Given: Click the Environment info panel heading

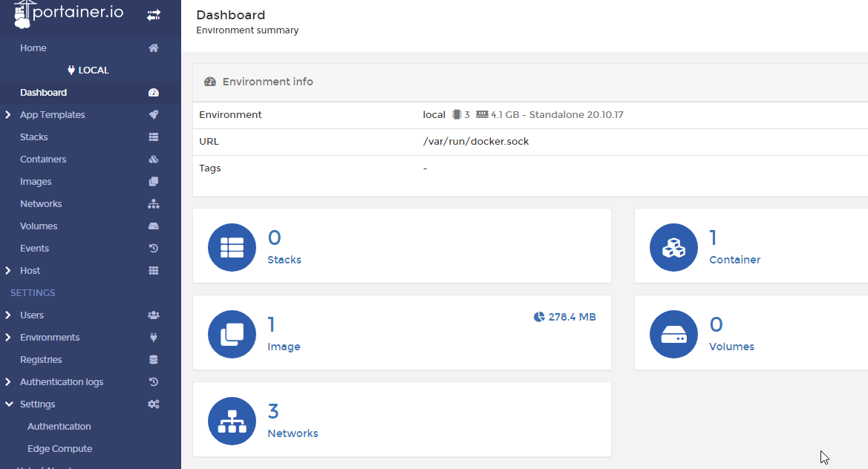Looking at the screenshot, I should 268,82.
